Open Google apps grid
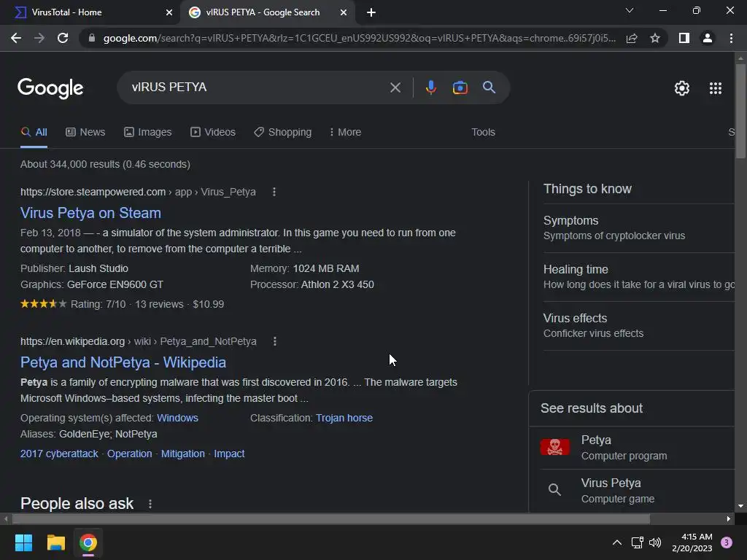 tap(715, 88)
